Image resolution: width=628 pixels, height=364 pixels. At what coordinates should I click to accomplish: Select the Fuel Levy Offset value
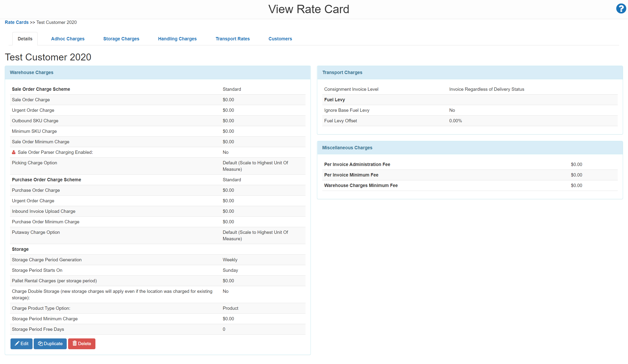[x=455, y=121]
